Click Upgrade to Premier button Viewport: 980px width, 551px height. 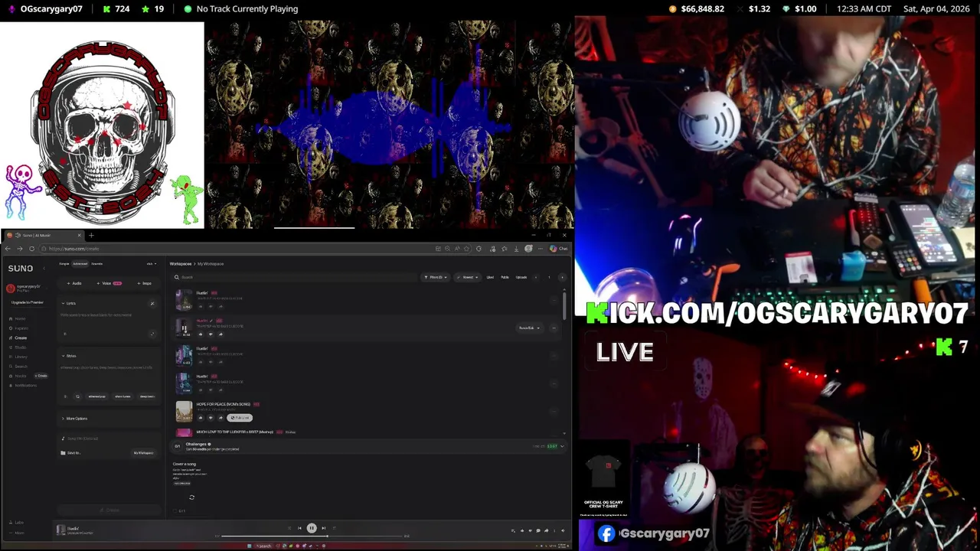[x=28, y=302]
